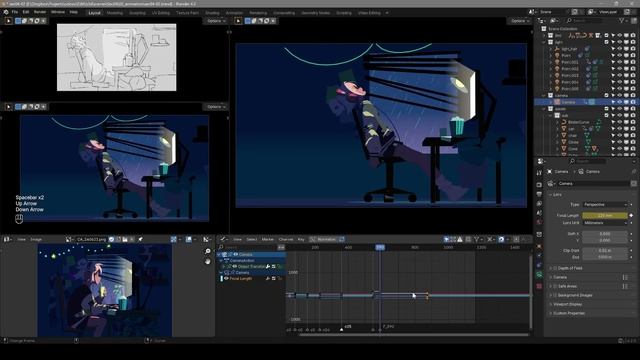Screen dimensions: 640x360
Task: Open the Tool properties tab
Action: tap(539, 173)
